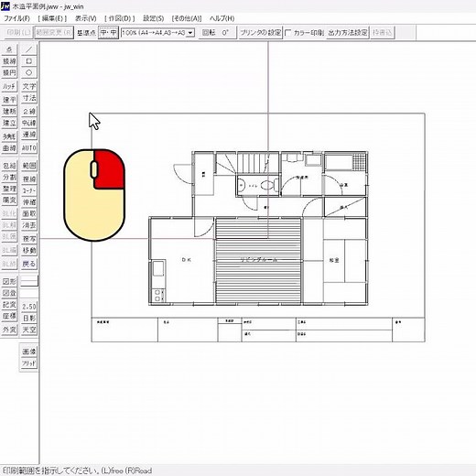Image resolution: width=476 pixels, height=476 pixels.
Task: Click the プリンタの設定 button
Action: pos(260,33)
